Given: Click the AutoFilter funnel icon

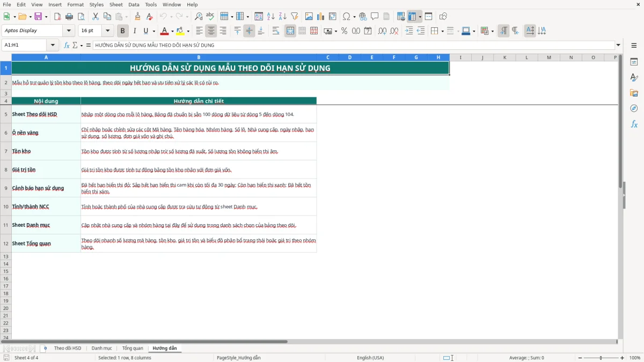Looking at the screenshot, I should click(x=295, y=17).
